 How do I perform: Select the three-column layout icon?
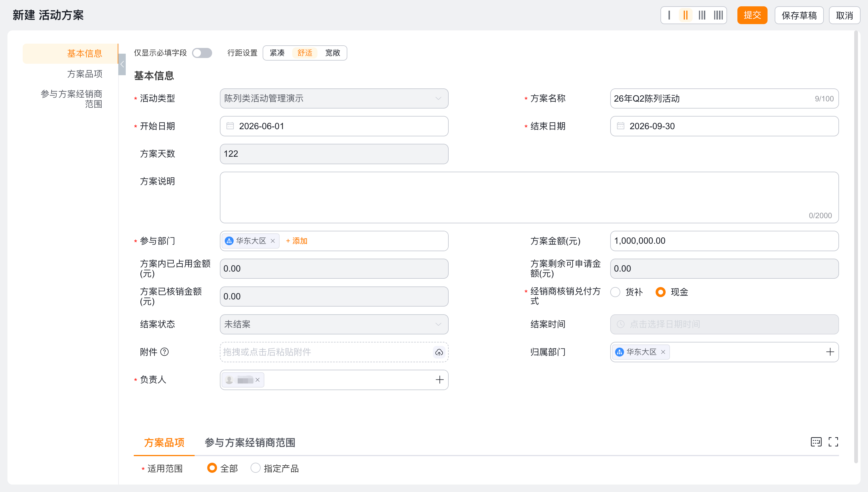coord(702,15)
